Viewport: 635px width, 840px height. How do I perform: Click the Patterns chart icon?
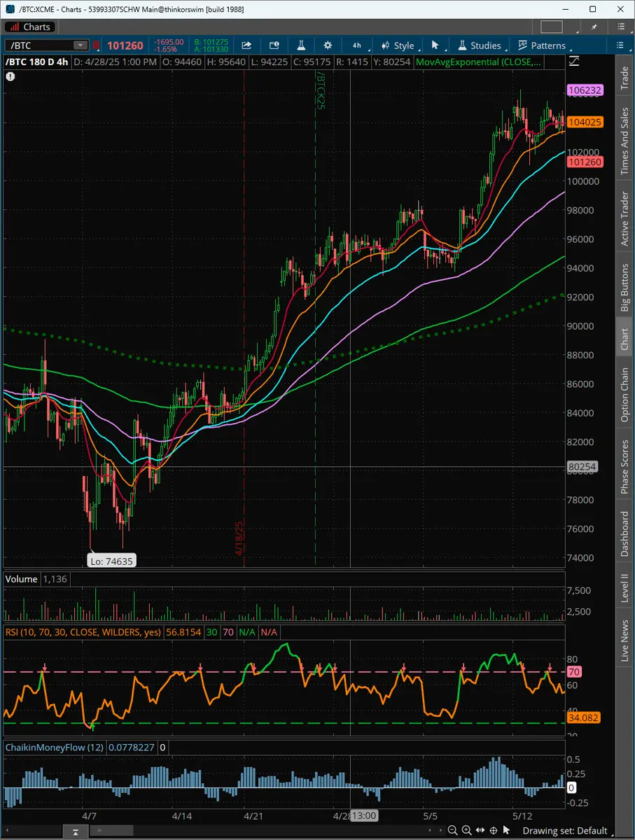click(x=523, y=45)
